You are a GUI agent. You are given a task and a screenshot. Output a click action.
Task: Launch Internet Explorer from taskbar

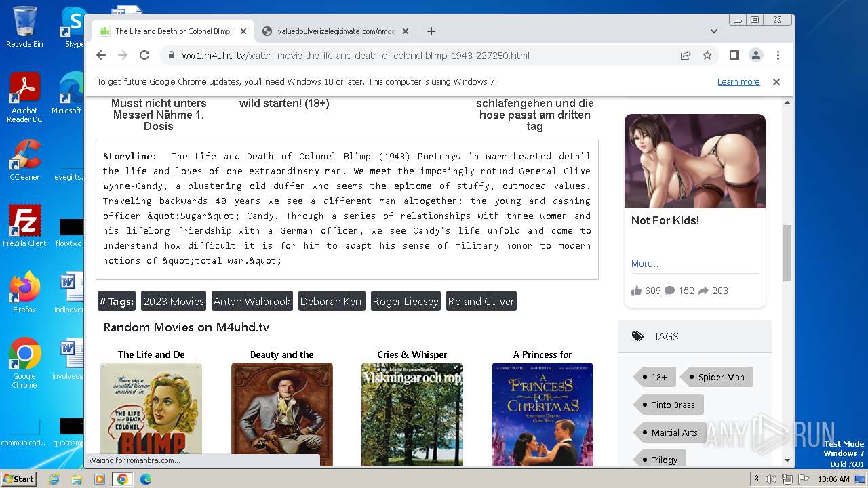[54, 479]
